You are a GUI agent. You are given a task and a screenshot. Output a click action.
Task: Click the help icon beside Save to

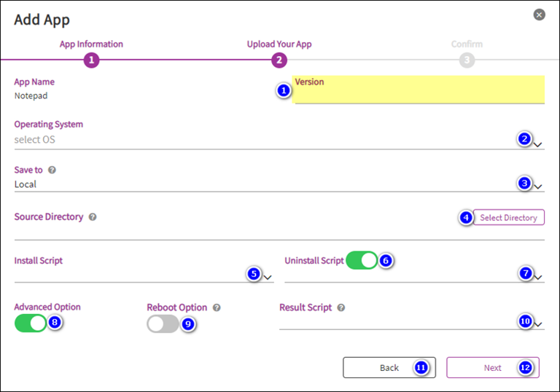52,170
